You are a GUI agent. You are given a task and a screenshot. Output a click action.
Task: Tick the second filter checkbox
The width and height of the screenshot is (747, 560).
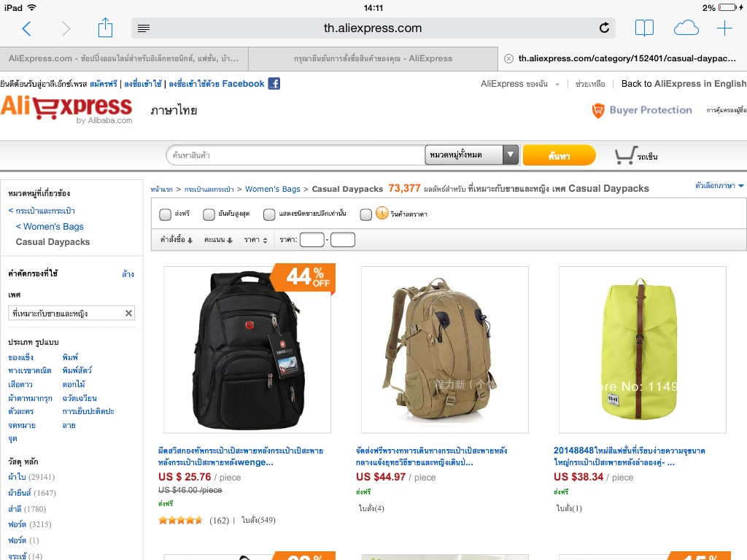[209, 215]
